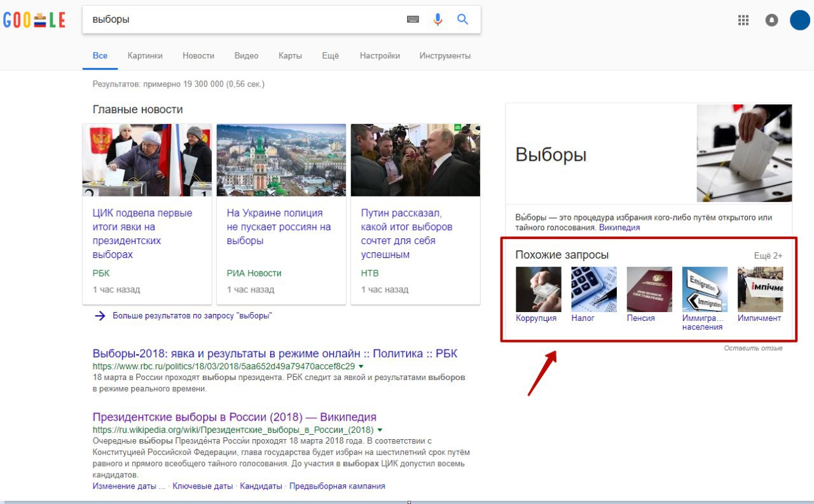814x504 pixels.
Task: Click the Putin news photo for НТВ
Action: tap(415, 160)
